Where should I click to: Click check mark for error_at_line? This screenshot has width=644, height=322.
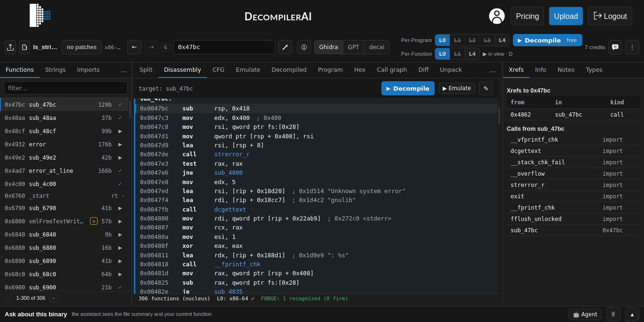(x=120, y=171)
